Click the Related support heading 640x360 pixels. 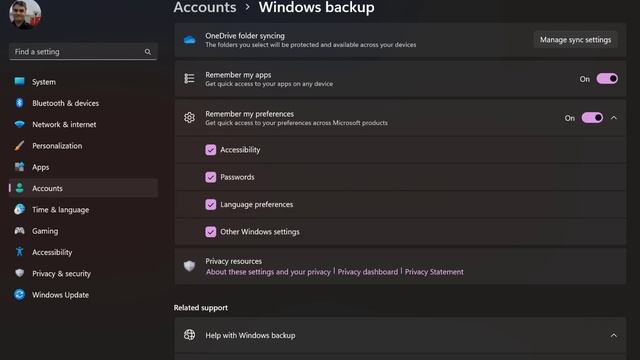(201, 308)
